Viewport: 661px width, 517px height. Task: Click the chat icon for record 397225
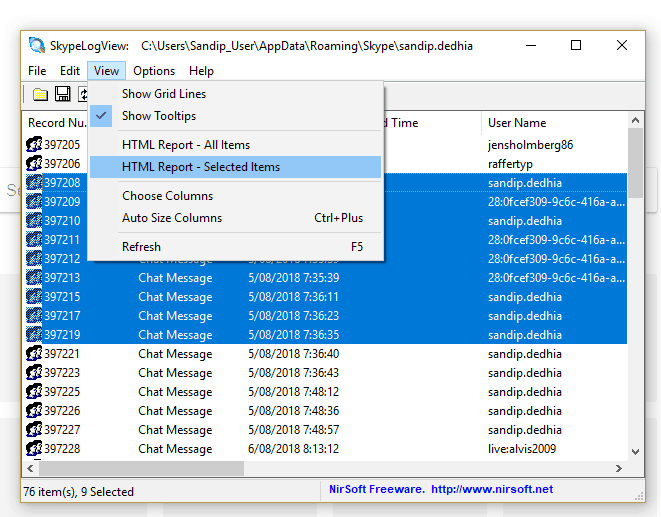coord(34,391)
